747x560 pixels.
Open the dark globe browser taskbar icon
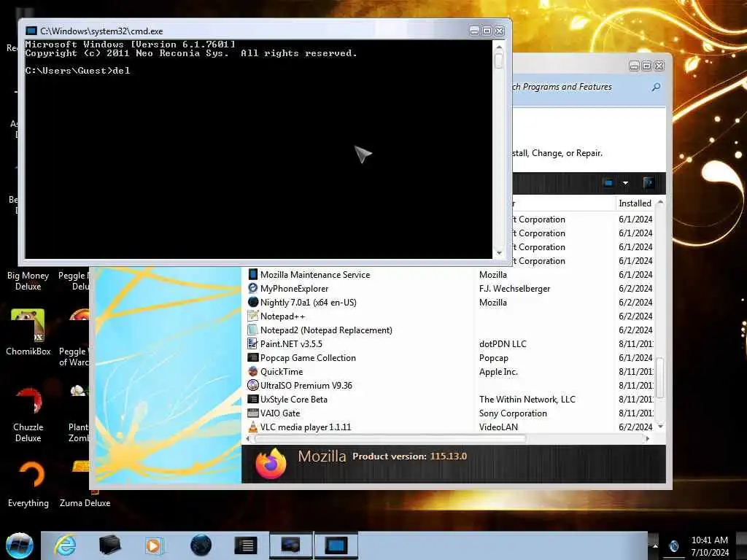click(x=201, y=545)
